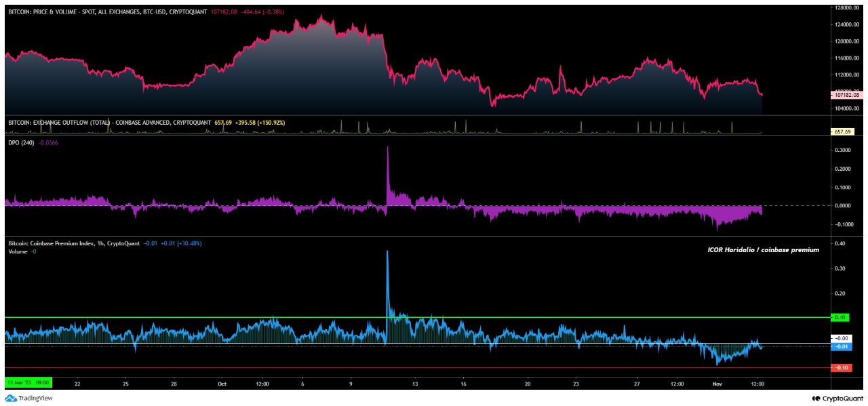The image size is (868, 406).
Task: Click the green 13 Mar '23 09:00 date tag
Action: pos(28,383)
